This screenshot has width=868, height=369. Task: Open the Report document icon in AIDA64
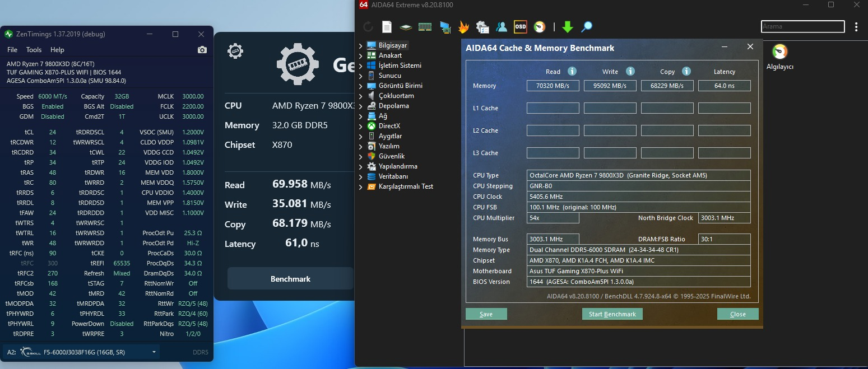[x=387, y=26]
